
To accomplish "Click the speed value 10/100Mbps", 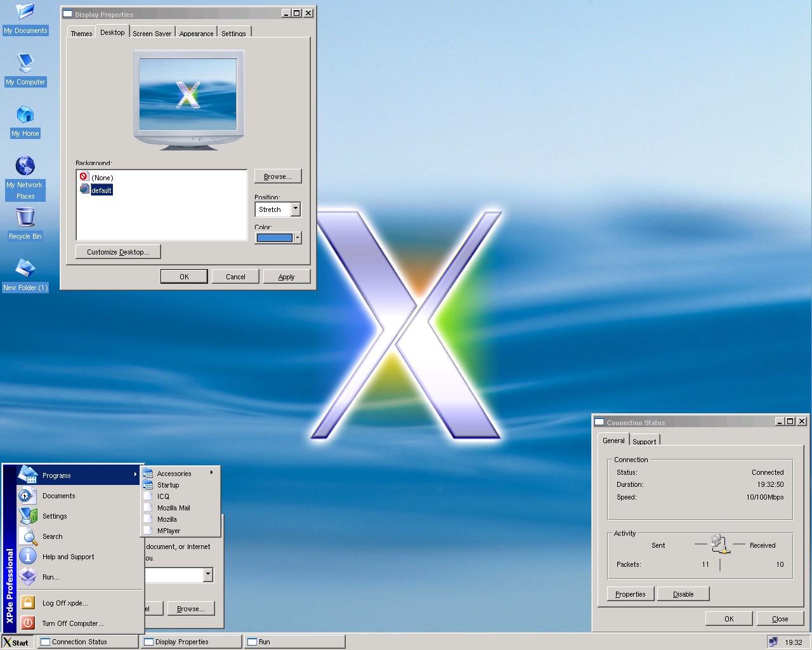I will (x=765, y=497).
